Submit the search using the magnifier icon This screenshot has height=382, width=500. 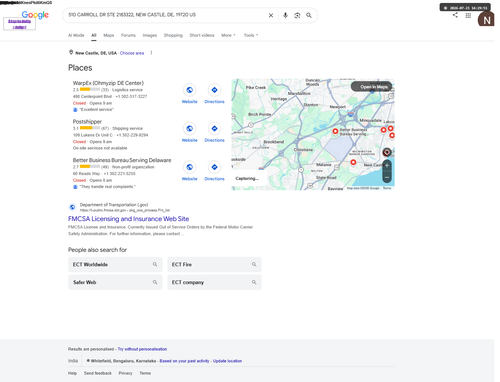[309, 15]
